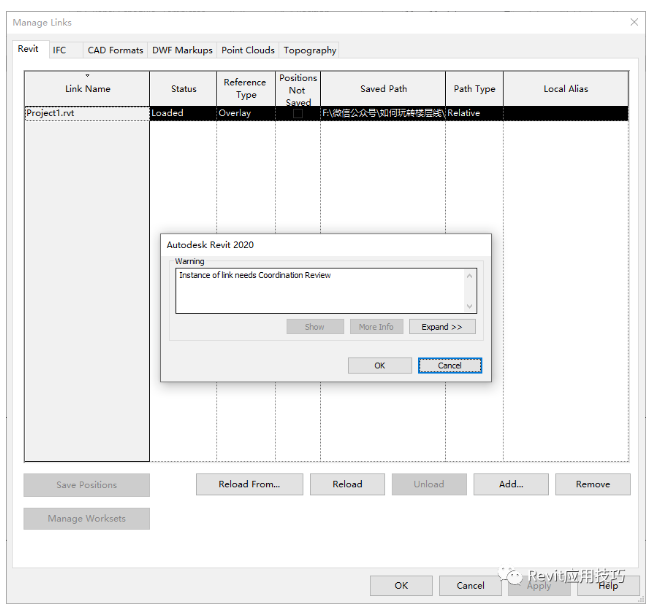Click the saved path cell starting with F:\

[x=383, y=113]
